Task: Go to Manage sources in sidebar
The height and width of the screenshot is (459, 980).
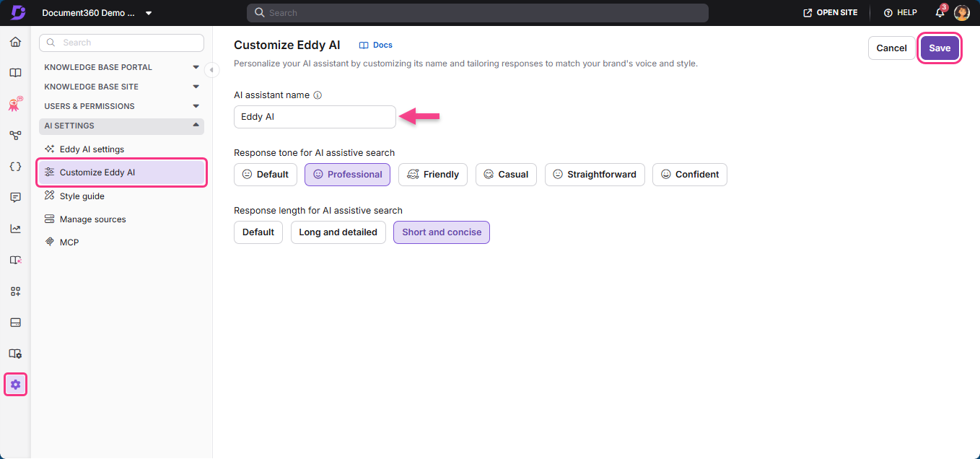Action: pos(93,219)
